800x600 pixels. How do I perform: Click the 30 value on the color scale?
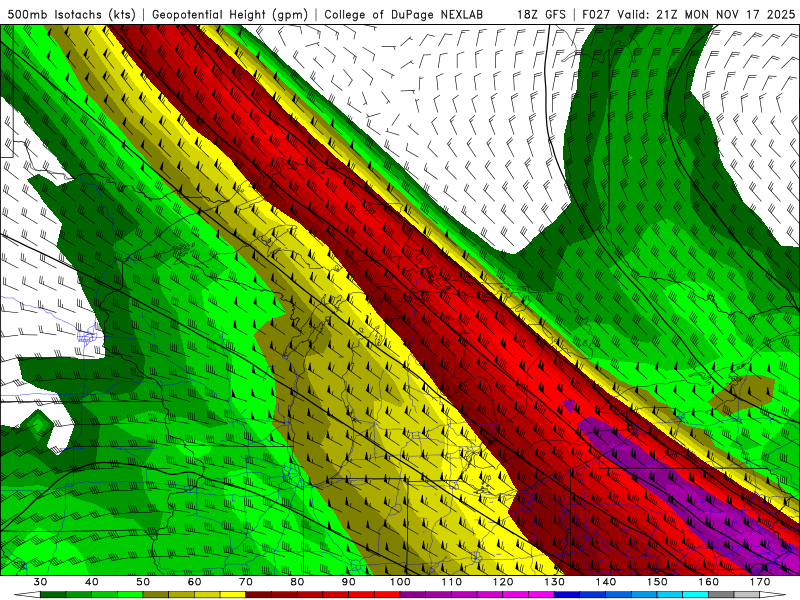pyautogui.click(x=40, y=582)
